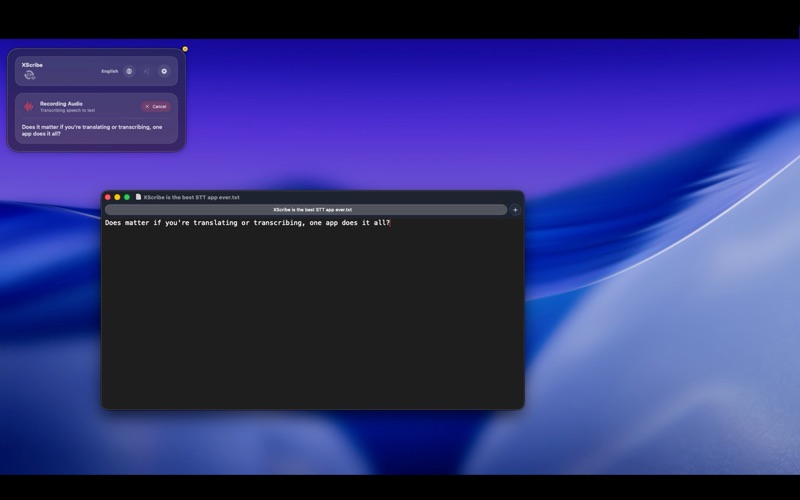Maximize the text editor window
Image resolution: width=800 pixels, height=500 pixels.
pos(127,197)
